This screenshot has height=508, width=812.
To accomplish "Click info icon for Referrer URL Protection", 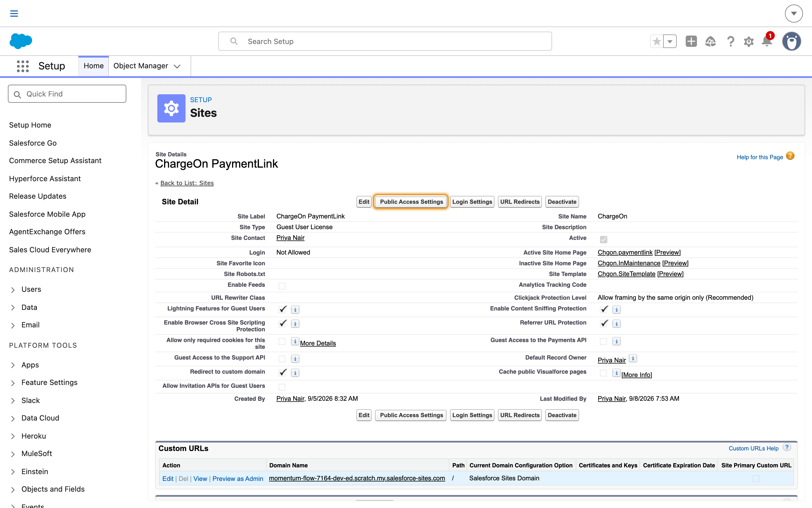I will coord(616,323).
